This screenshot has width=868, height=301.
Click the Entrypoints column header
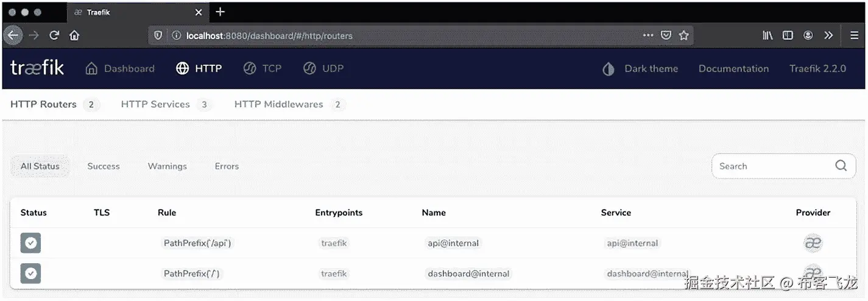[339, 213]
